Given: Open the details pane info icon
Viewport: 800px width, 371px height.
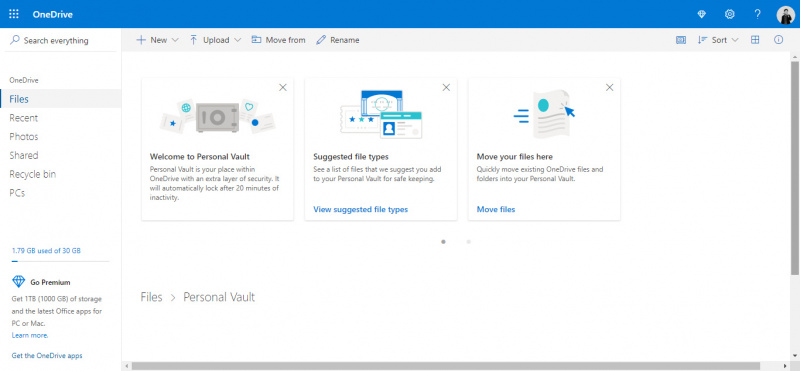Looking at the screenshot, I should 779,40.
